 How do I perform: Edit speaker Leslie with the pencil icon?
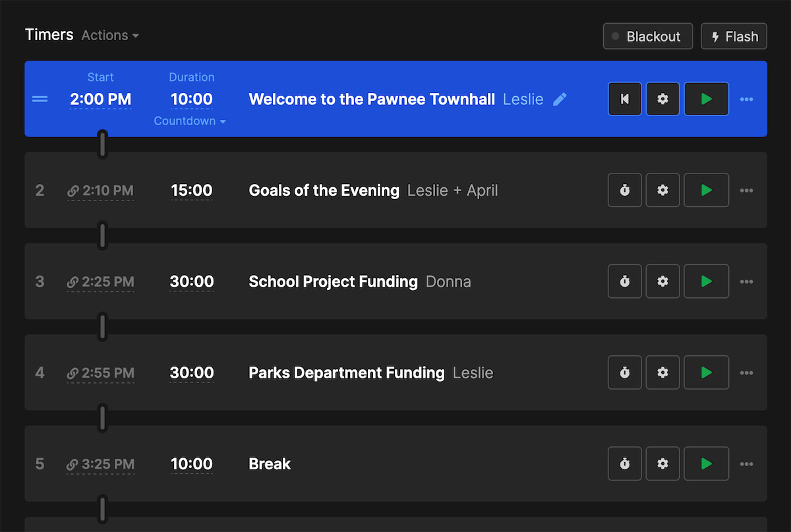pyautogui.click(x=560, y=99)
